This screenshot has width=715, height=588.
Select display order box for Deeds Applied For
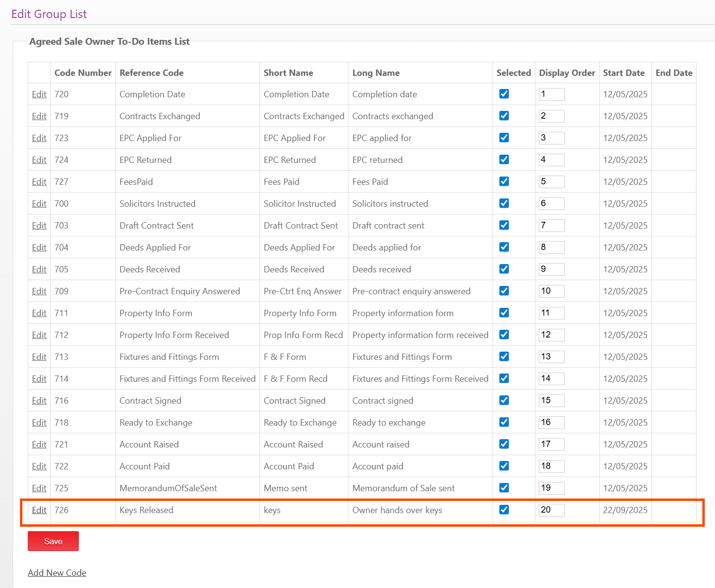tap(551, 248)
